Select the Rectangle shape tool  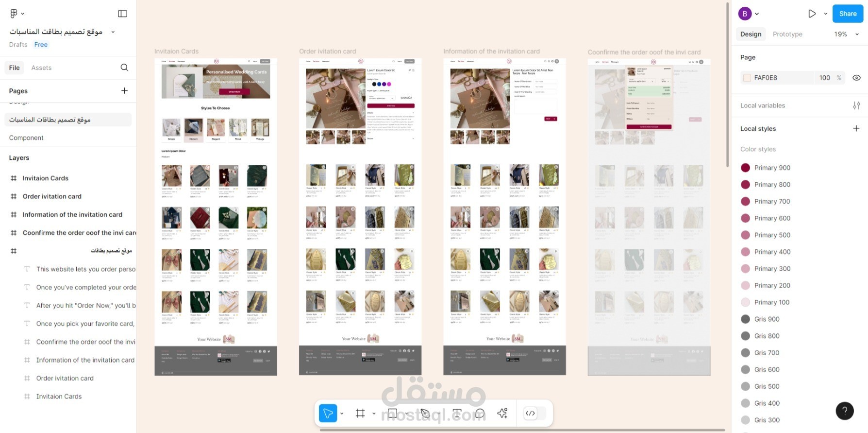pyautogui.click(x=392, y=413)
